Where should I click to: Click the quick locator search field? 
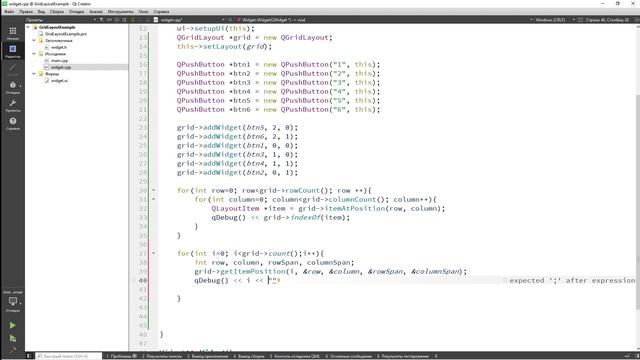pyautogui.click(x=68, y=356)
